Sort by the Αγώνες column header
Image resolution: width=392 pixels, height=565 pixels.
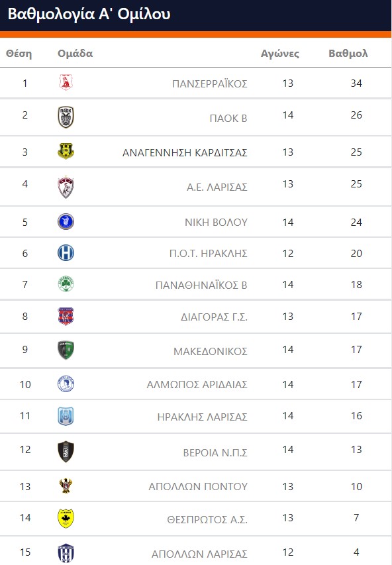point(280,54)
